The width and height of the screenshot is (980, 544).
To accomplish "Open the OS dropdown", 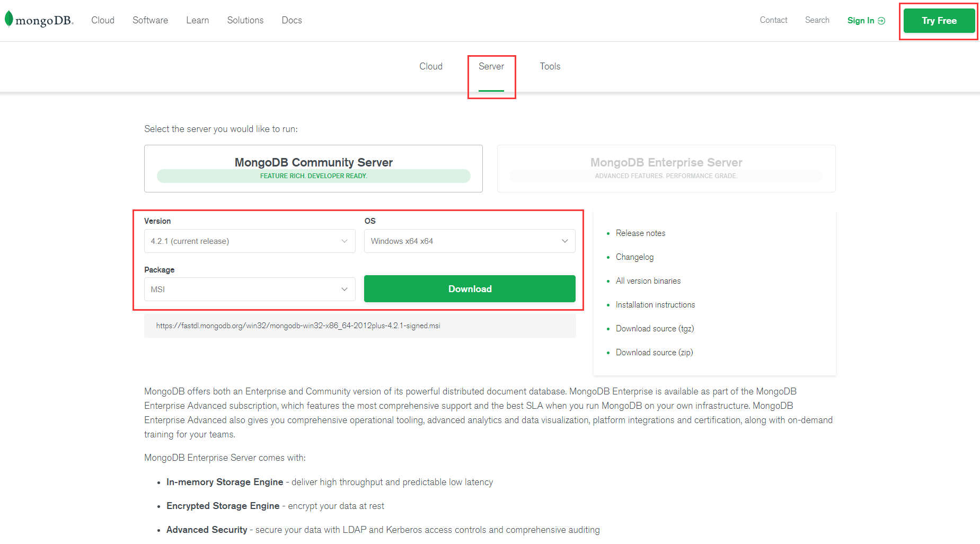I will 470,241.
